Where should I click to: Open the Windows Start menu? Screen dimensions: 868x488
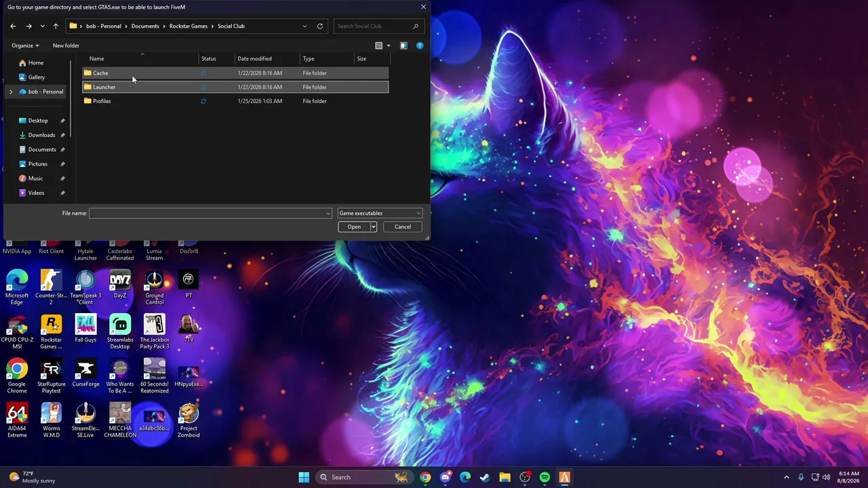click(304, 477)
